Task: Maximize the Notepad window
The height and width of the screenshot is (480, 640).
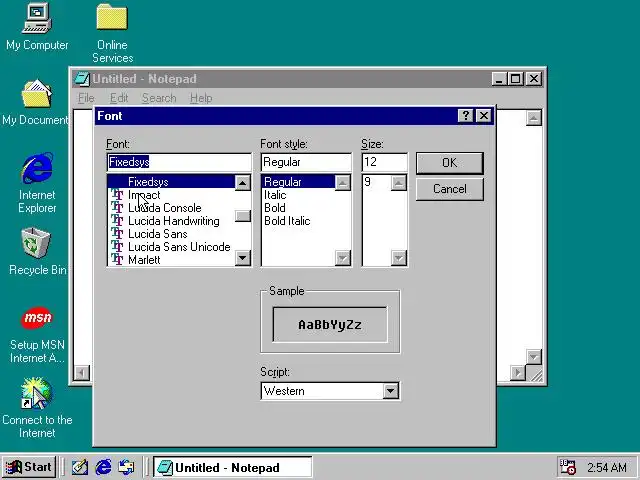Action: coord(515,79)
